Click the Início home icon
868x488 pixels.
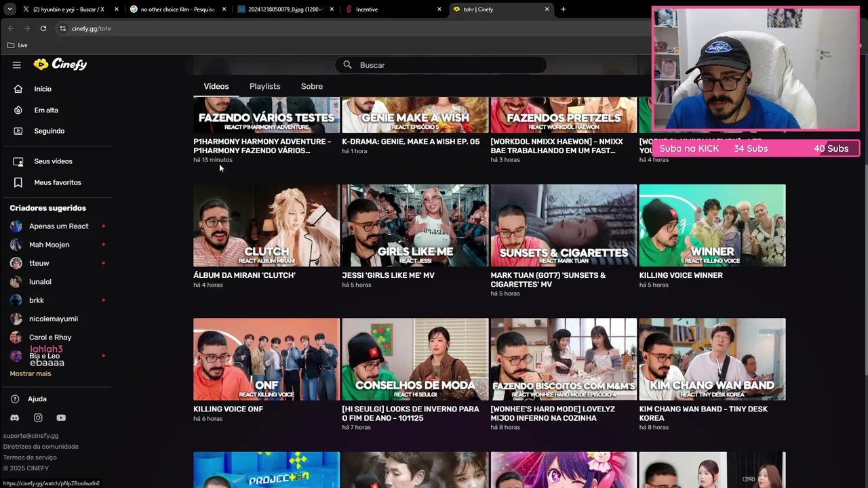[x=18, y=89]
